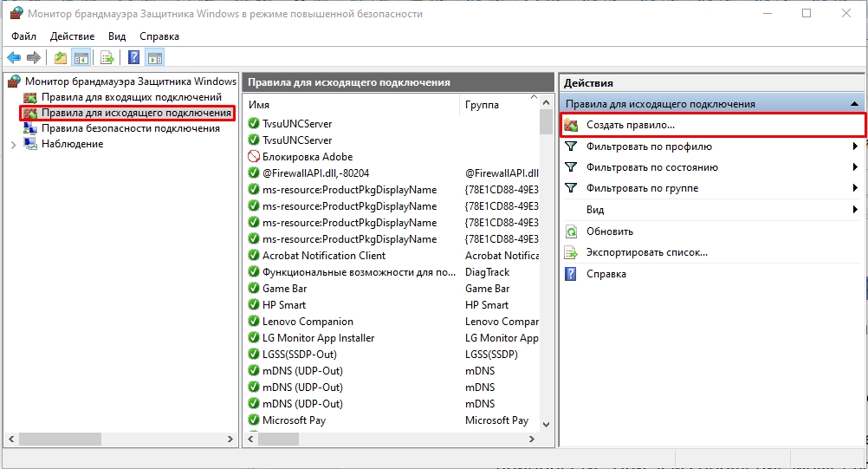The height and width of the screenshot is (469, 868).
Task: Click the red blocked icon for Блокировка Adobe
Action: coord(254,157)
